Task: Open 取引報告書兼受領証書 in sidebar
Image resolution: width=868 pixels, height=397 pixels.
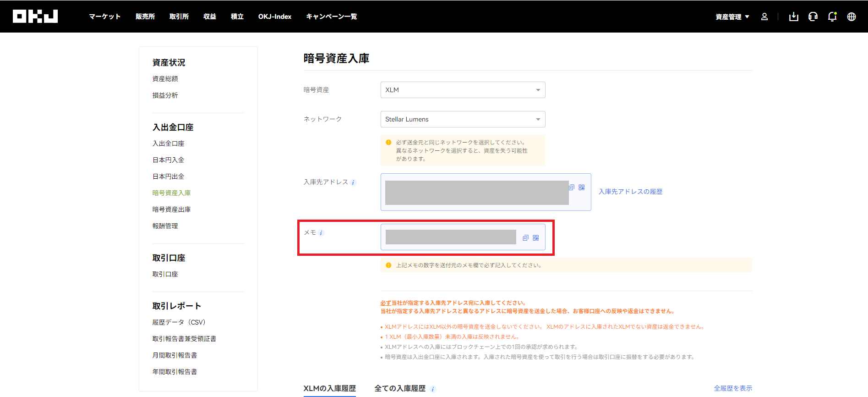Action: click(185, 339)
